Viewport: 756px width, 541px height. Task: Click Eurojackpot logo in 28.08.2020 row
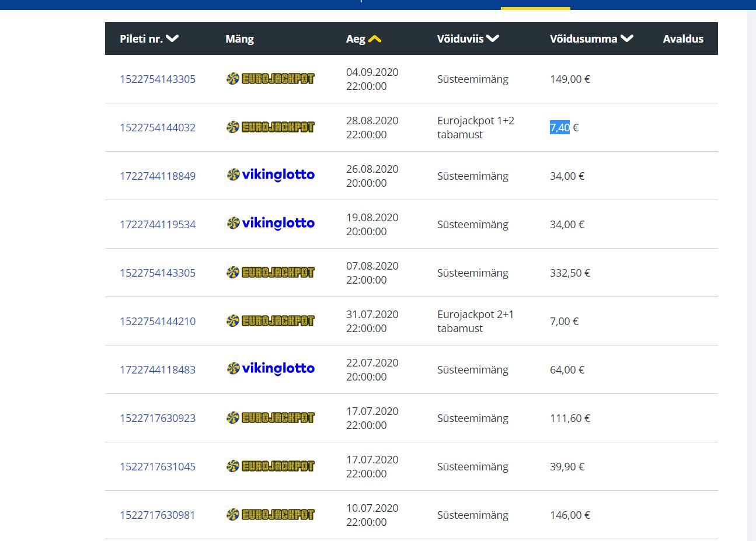point(270,127)
